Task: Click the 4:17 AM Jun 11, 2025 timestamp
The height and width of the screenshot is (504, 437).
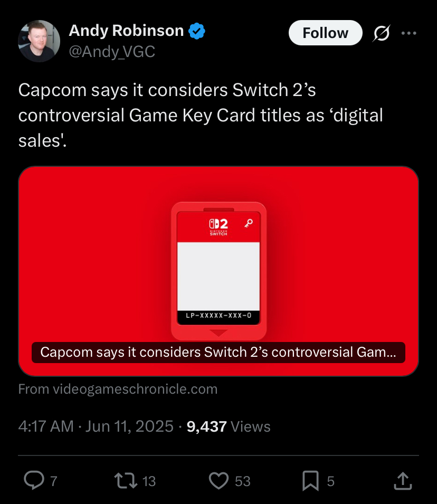Action: (96, 426)
